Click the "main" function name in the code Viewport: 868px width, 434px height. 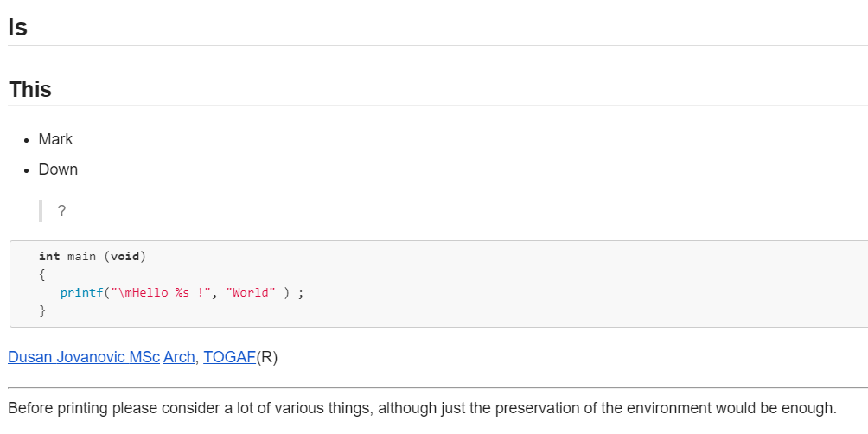tap(81, 257)
